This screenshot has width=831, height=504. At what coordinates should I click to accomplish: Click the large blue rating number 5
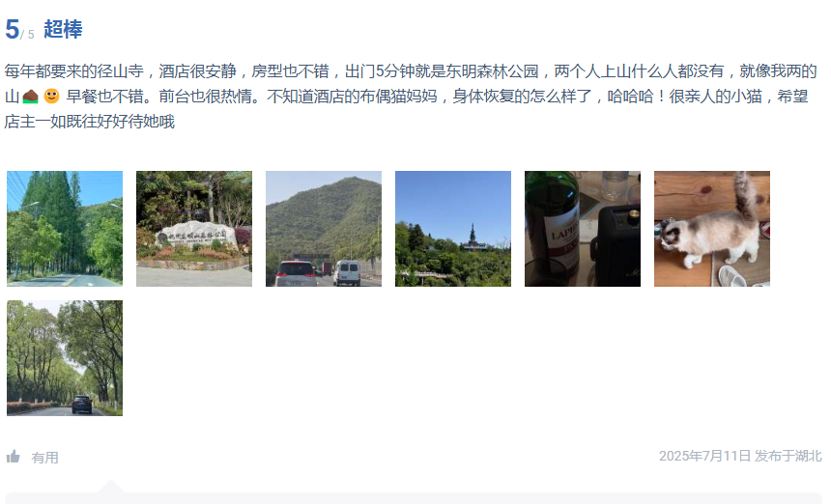click(x=13, y=29)
